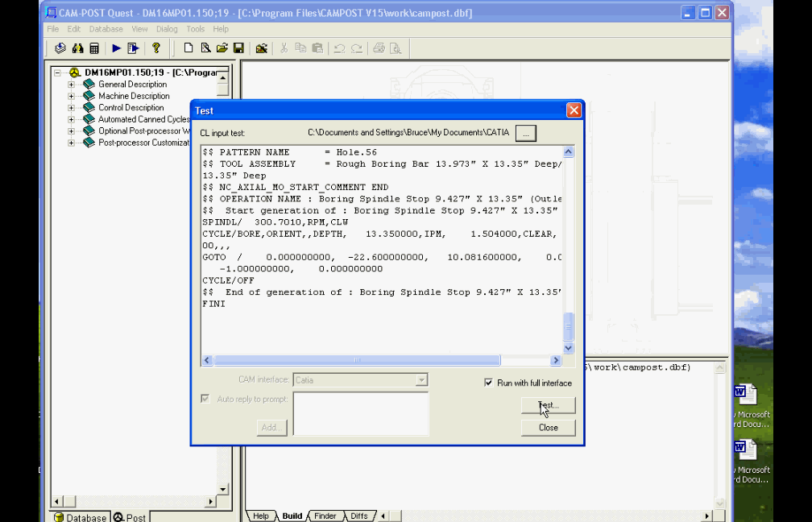Image resolution: width=812 pixels, height=522 pixels.
Task: Open the calculator toolbar icon
Action: coord(94,48)
